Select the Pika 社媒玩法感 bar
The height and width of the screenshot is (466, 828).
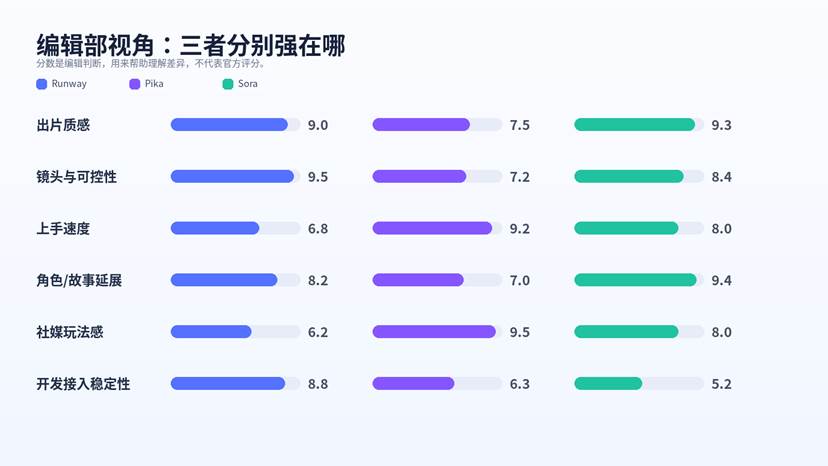(434, 332)
